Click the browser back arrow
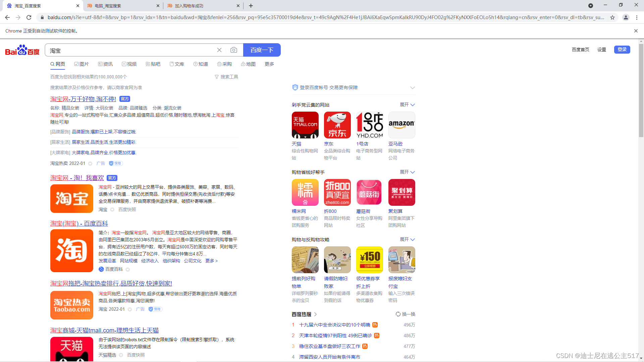Viewport: 644px width, 362px height. pyautogui.click(x=7, y=17)
